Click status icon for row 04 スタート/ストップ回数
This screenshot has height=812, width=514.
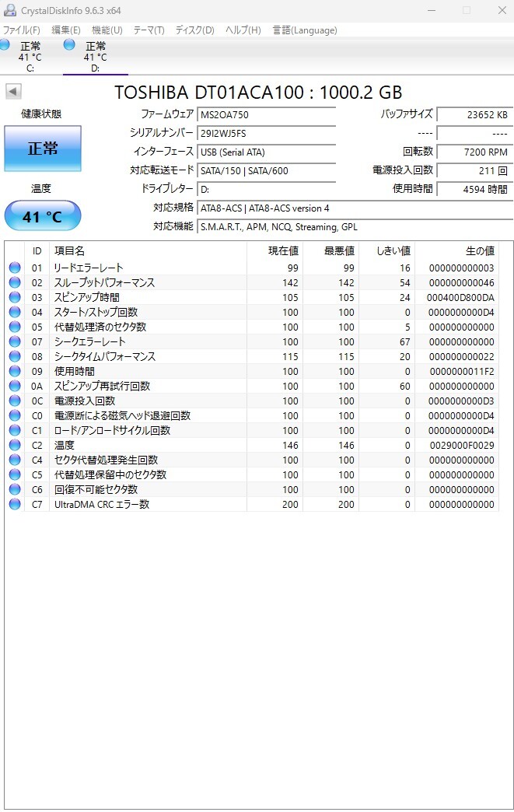tap(15, 312)
